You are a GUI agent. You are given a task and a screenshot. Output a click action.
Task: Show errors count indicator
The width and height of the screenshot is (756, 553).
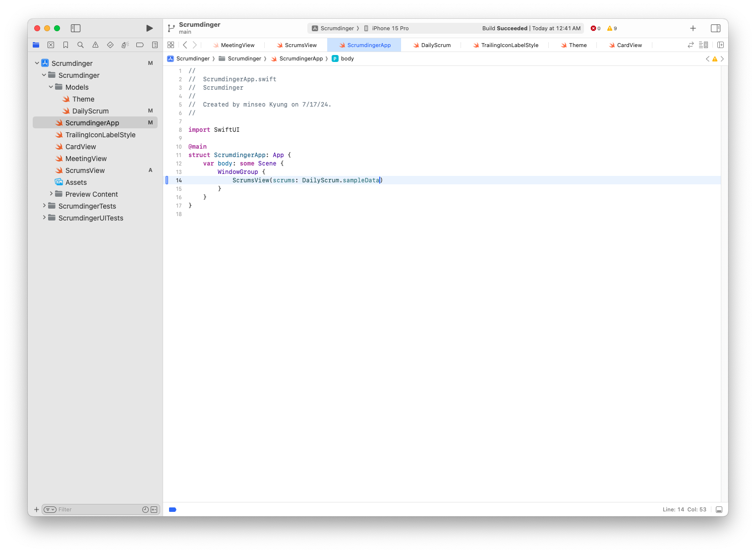(x=595, y=28)
